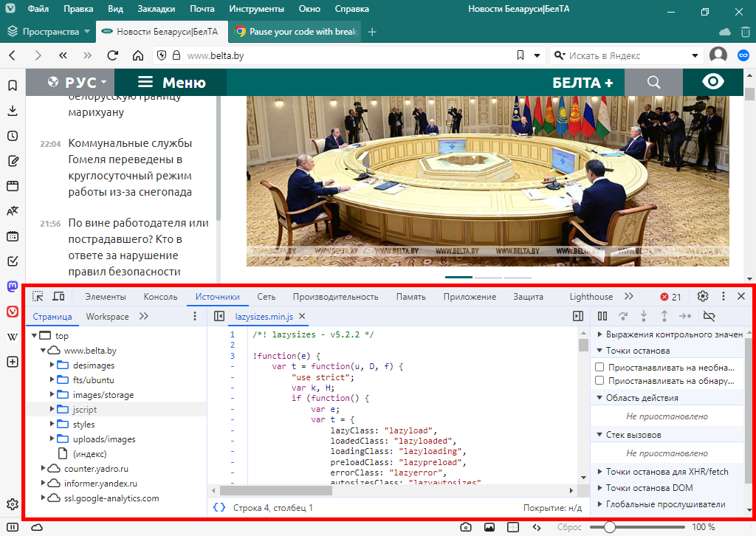Screen dimensions: 756x536
Task: Expand the jscript folder
Action: pos(52,409)
